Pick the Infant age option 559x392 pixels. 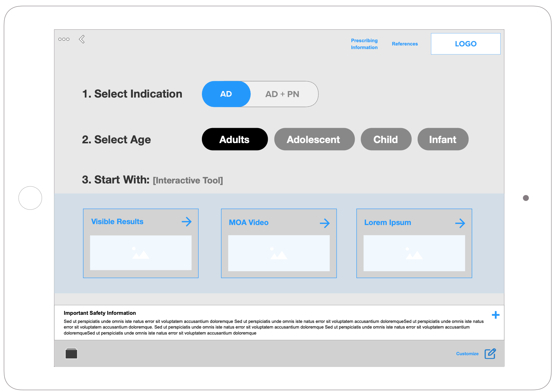click(442, 139)
